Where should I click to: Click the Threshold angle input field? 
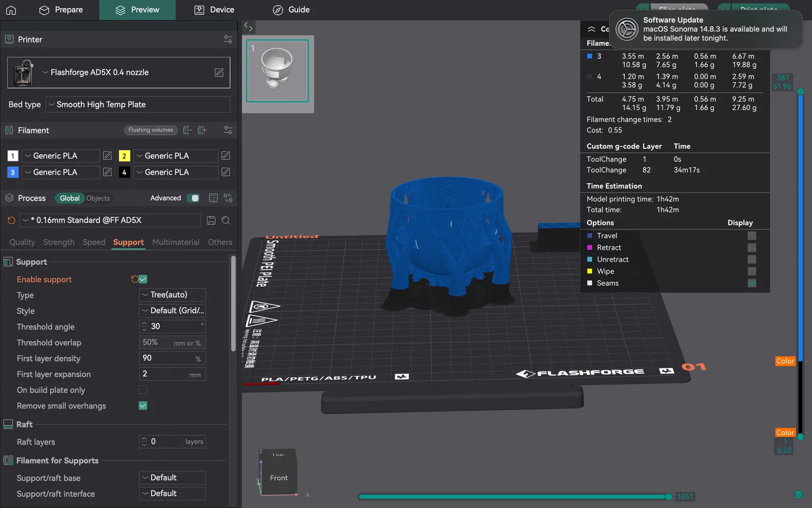coord(173,326)
